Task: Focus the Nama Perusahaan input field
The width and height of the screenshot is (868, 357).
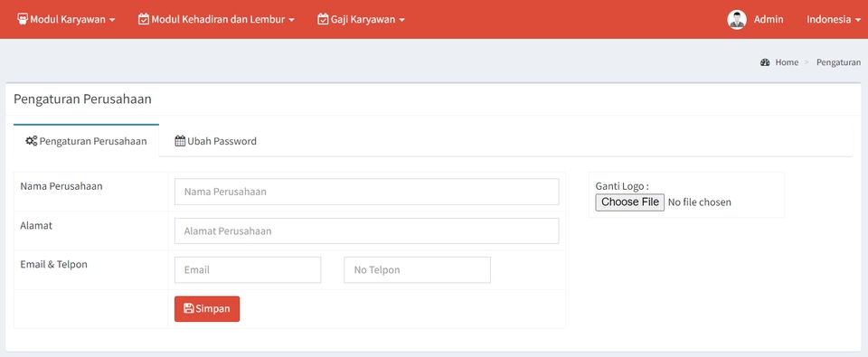Action: point(366,192)
